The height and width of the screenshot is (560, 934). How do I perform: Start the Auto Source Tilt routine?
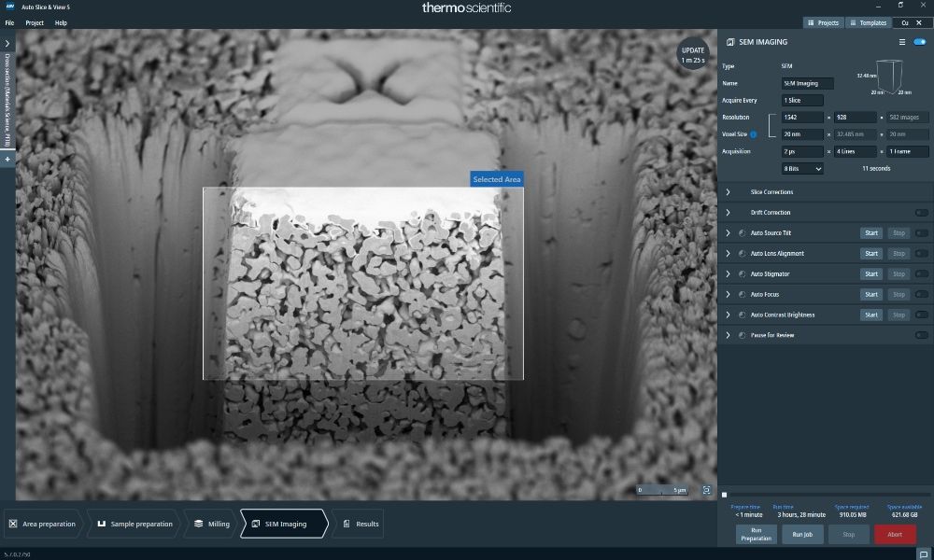(x=870, y=233)
